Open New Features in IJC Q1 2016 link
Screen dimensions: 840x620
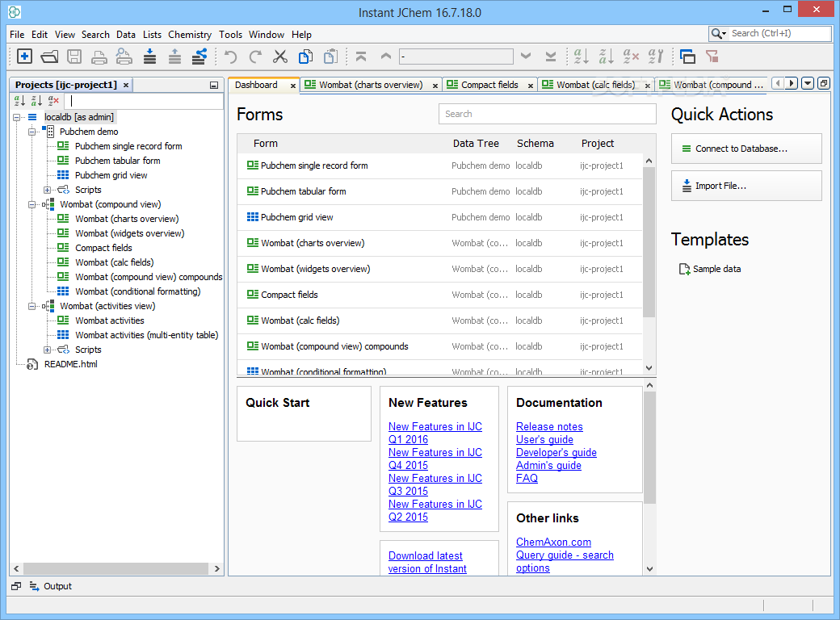click(435, 434)
